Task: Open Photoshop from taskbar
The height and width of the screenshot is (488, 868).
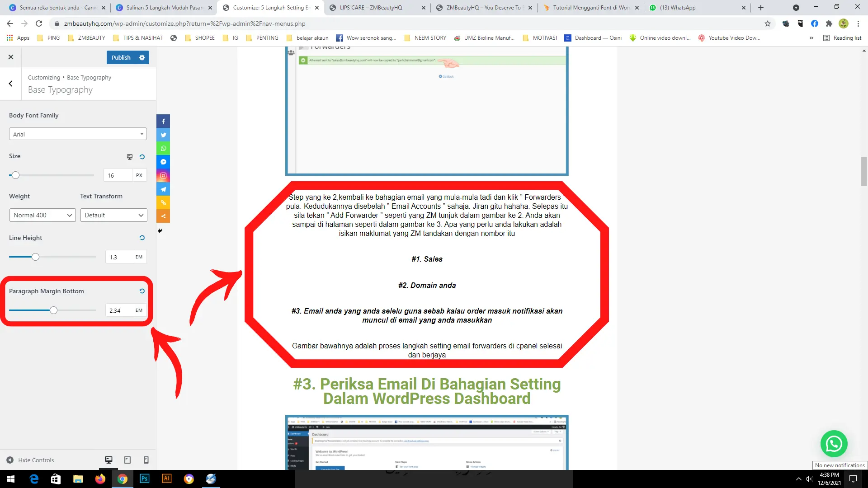Action: 145,479
